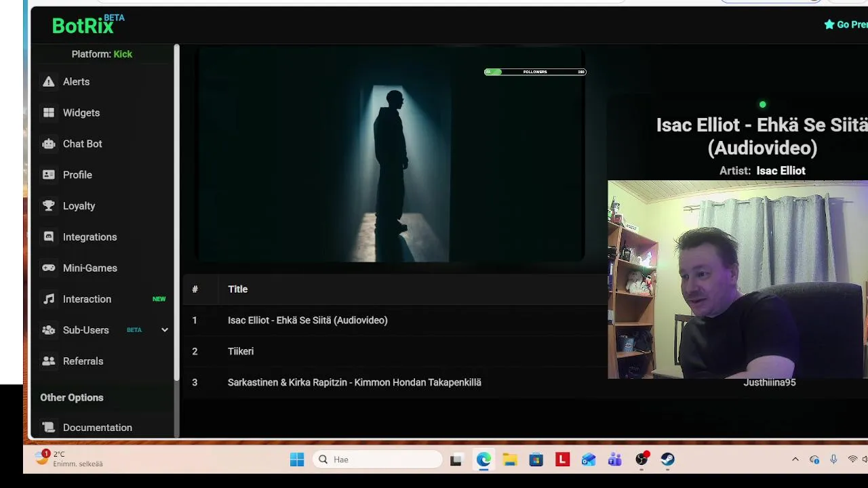Click the requester name Justhiiina95
The width and height of the screenshot is (868, 488).
pyautogui.click(x=770, y=382)
